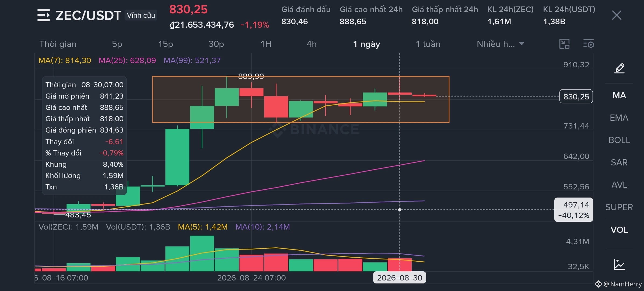644x291 pixels.
Task: Click the 'Giá mở phiên' 841,23 row
Action: point(84,96)
